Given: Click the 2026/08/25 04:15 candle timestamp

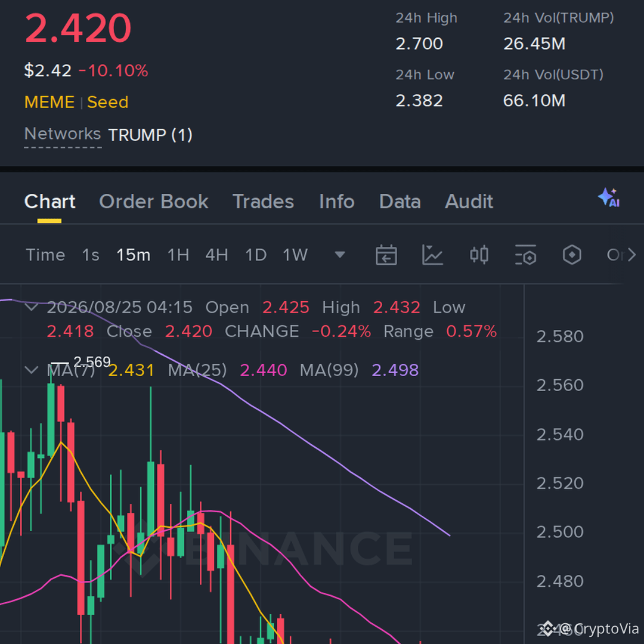Looking at the screenshot, I should pyautogui.click(x=119, y=308).
